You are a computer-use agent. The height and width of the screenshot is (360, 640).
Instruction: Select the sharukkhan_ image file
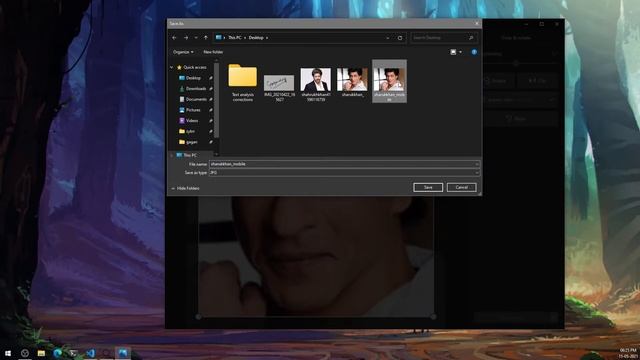pos(352,83)
